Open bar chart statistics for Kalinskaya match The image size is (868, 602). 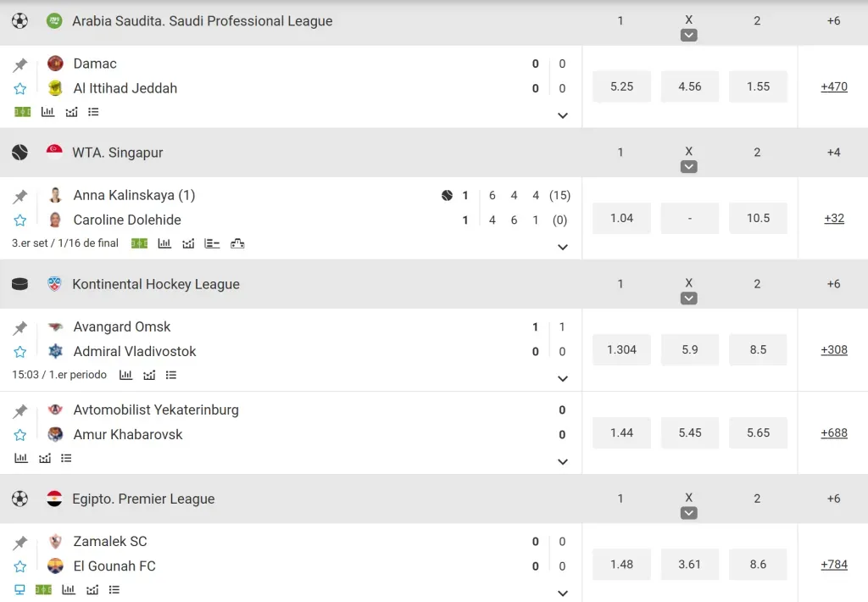point(164,243)
